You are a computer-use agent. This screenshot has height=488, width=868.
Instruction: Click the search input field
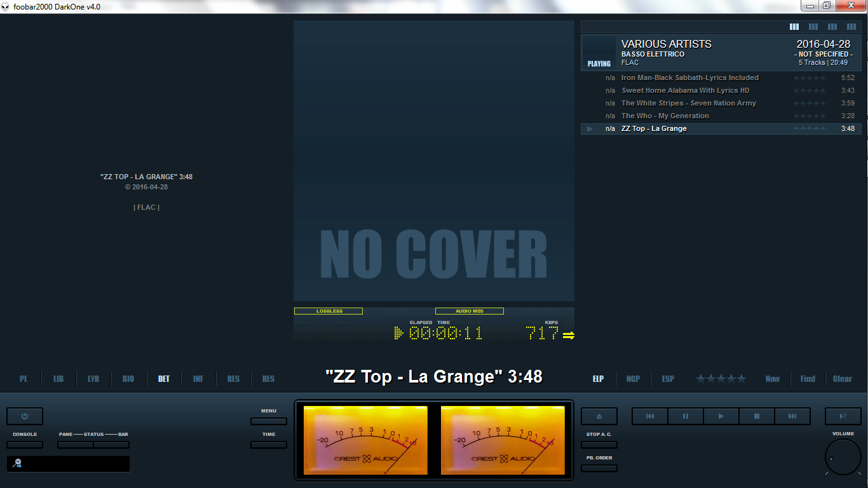click(x=68, y=464)
